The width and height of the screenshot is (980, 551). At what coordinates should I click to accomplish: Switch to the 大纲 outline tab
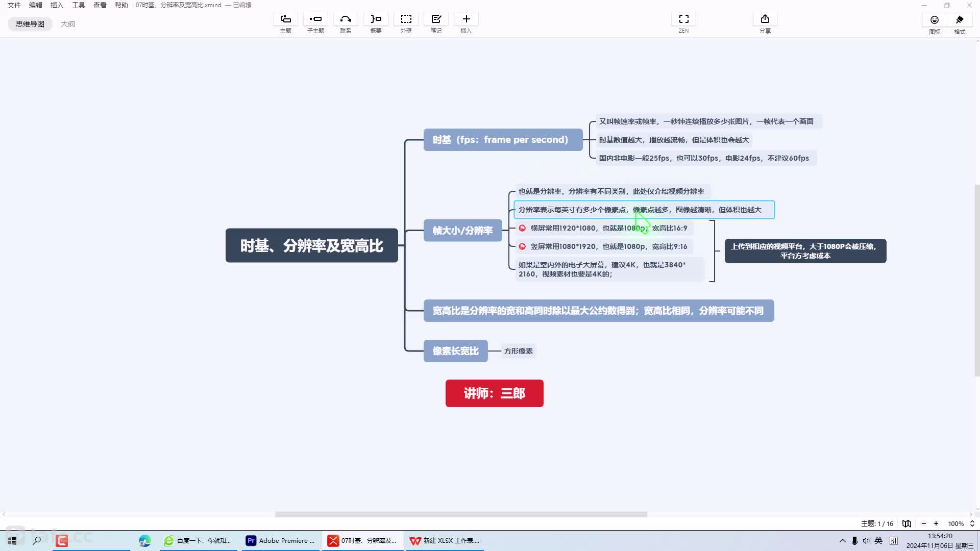tap(67, 24)
